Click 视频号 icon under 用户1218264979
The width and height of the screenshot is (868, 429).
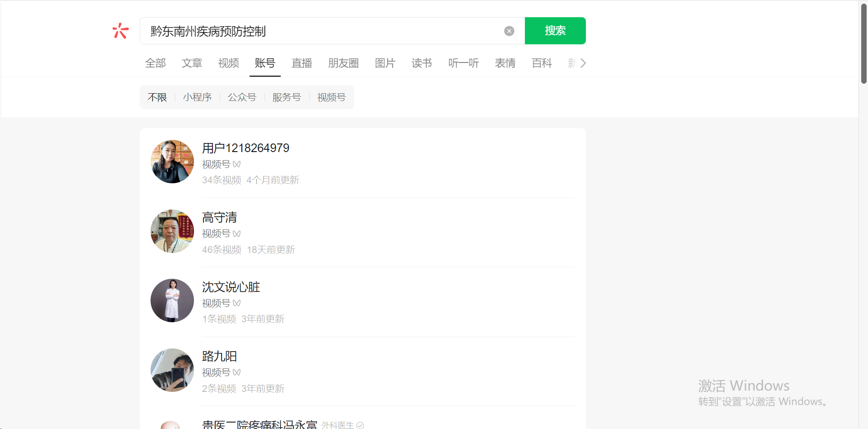coord(237,164)
